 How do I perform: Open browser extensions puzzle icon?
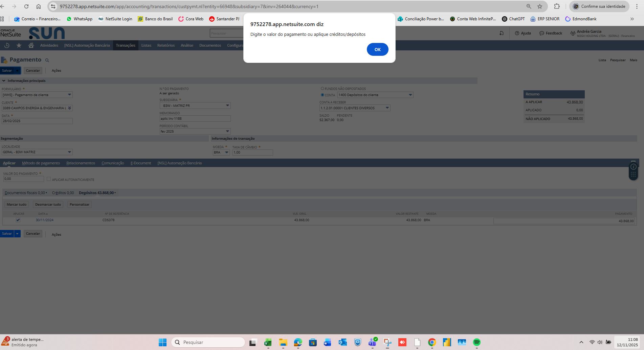click(557, 6)
